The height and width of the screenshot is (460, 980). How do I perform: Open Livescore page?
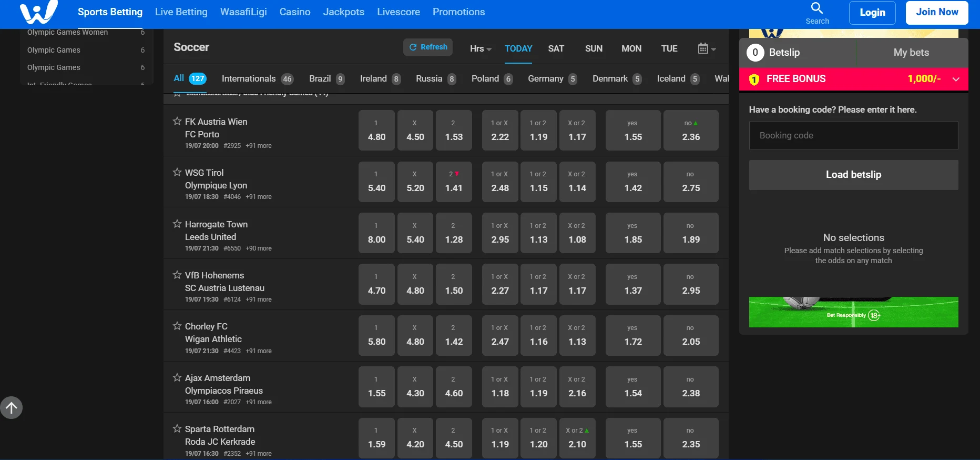[398, 12]
